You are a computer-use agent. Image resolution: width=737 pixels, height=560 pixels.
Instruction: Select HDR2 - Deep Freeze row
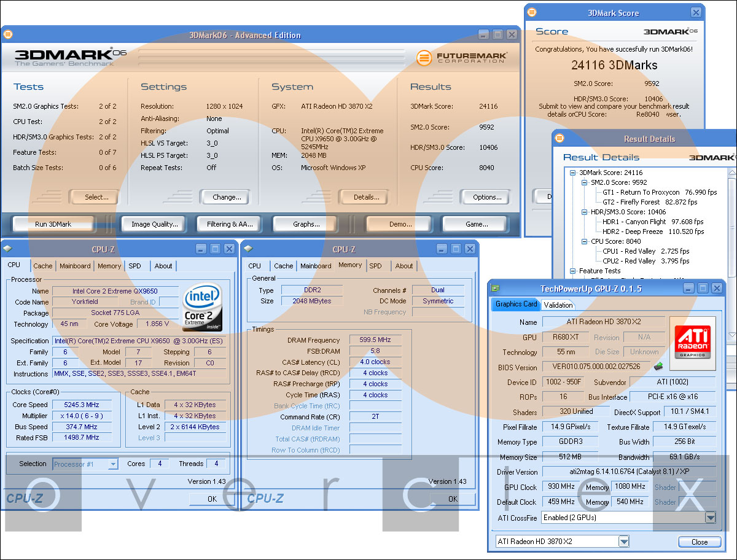(x=653, y=231)
